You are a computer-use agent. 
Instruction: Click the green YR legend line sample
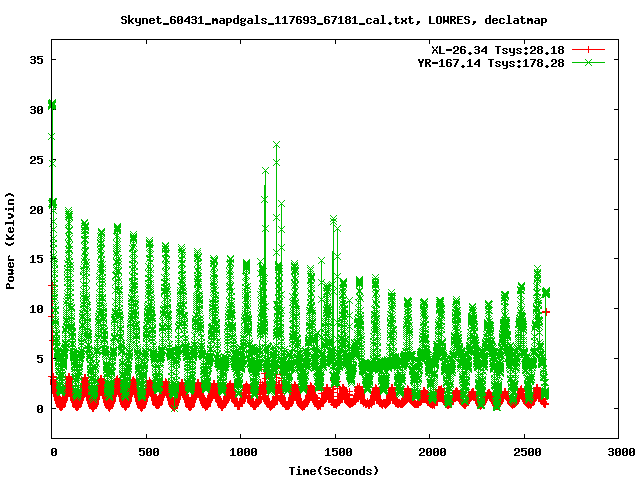coord(588,62)
